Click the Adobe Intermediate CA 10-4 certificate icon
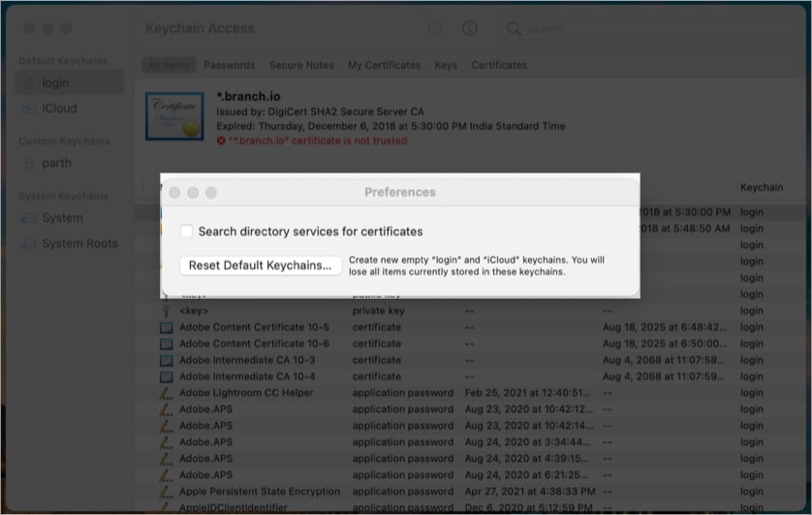The image size is (812, 515). [x=167, y=376]
